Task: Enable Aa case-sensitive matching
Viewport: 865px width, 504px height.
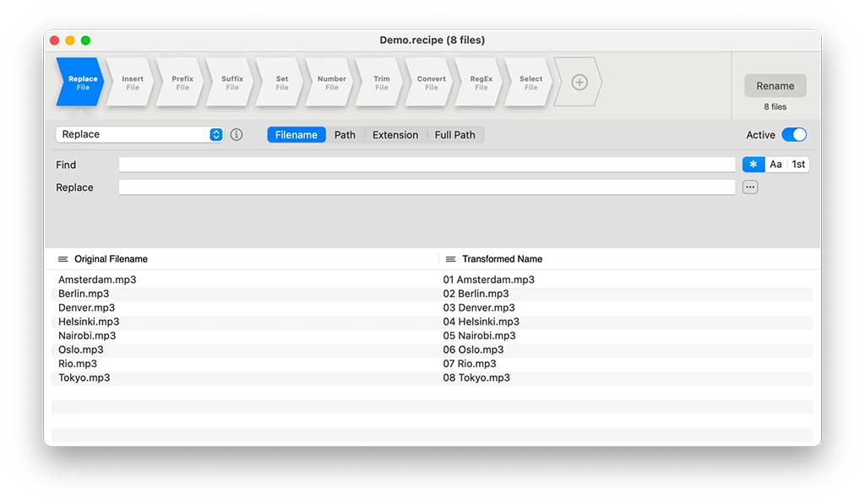Action: [775, 165]
